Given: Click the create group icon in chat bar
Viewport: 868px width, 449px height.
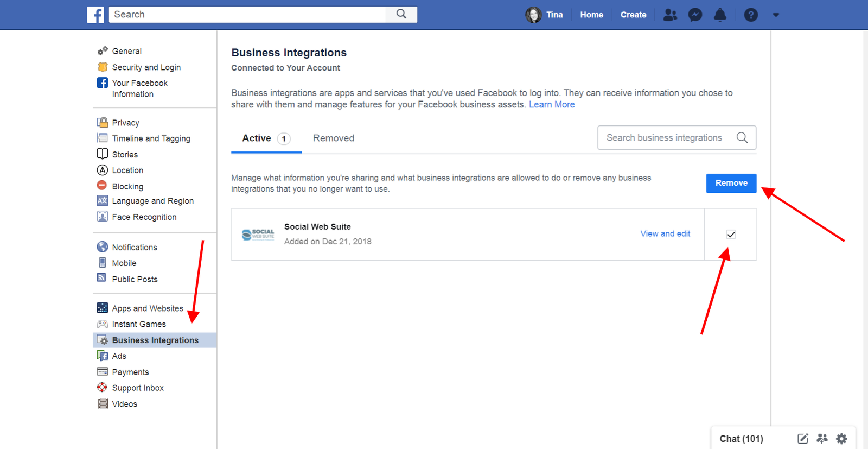Looking at the screenshot, I should click(x=822, y=439).
